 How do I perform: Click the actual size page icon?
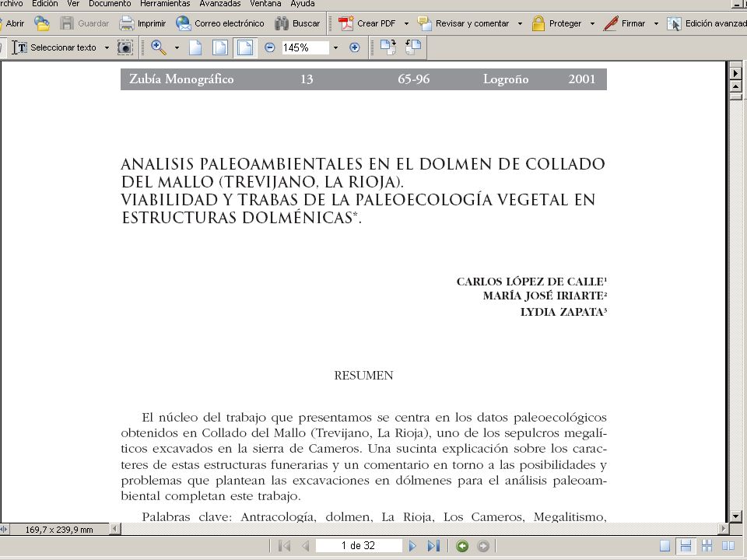tap(195, 47)
